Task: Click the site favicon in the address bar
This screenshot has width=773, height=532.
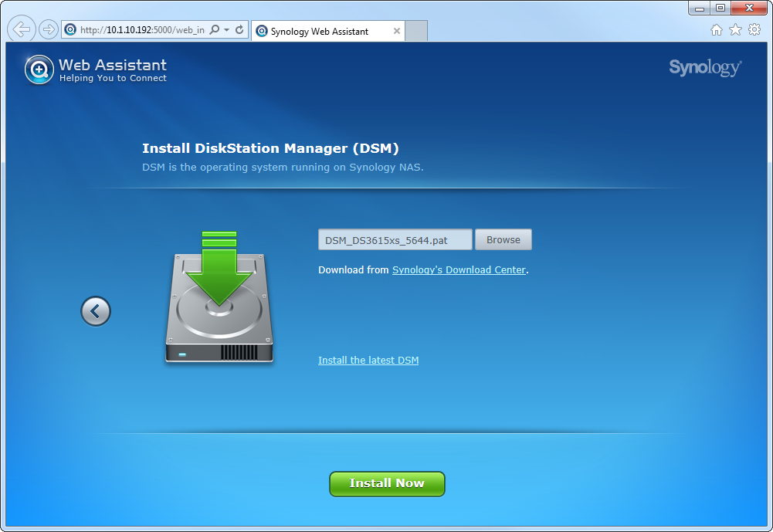Action: click(70, 29)
